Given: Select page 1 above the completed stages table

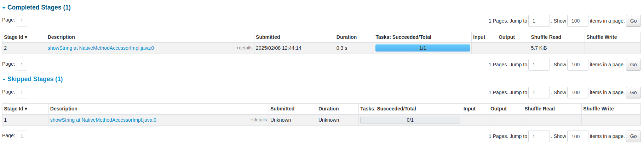Looking at the screenshot, I should [22, 20].
